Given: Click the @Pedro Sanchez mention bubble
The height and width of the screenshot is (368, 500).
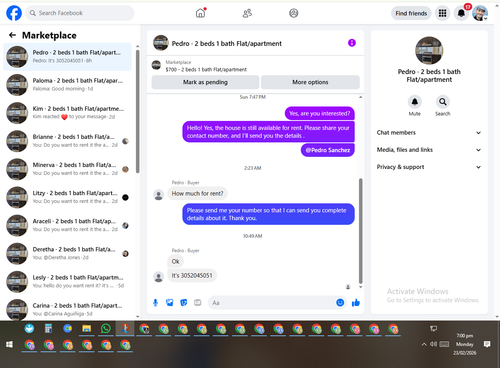Looking at the screenshot, I should click(328, 150).
